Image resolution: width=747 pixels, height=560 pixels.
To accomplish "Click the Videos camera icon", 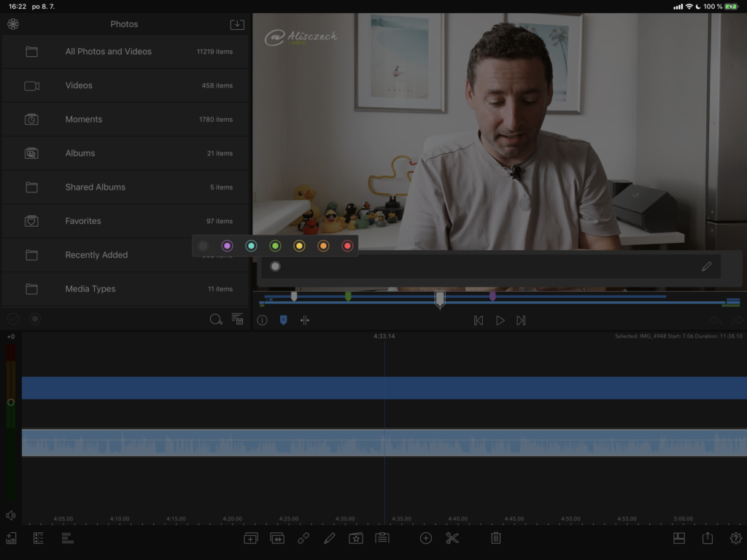I will pos(32,86).
